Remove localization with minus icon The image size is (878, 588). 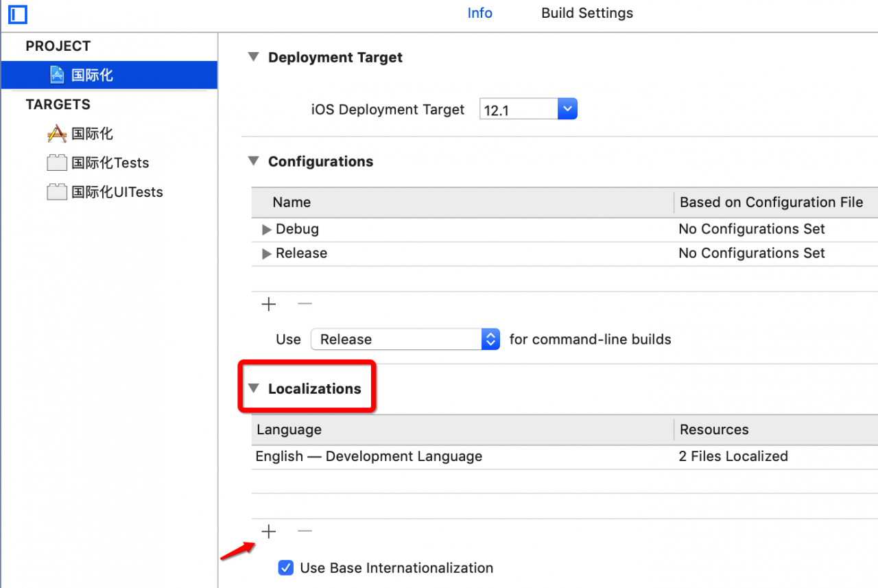coord(305,531)
